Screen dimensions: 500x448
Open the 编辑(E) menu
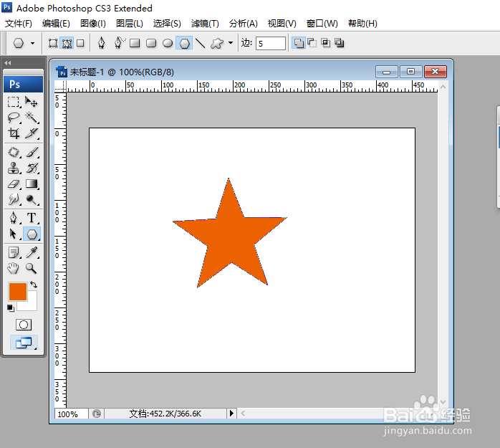click(56, 24)
